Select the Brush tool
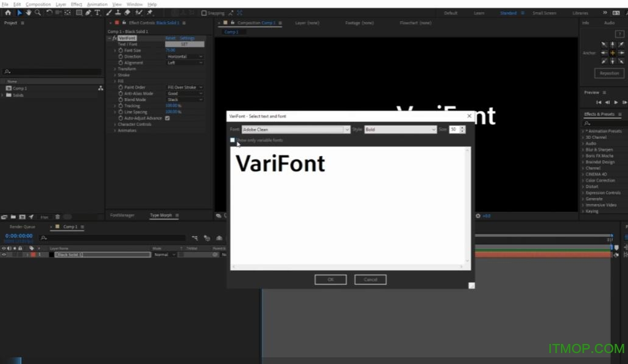Viewport: 628px width, 364px height. (108, 12)
